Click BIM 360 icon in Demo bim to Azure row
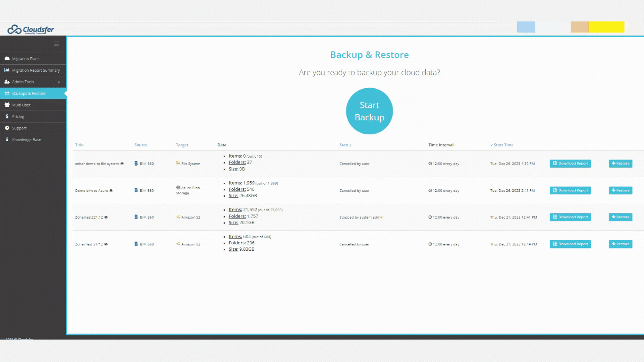This screenshot has width=644, height=362. [x=136, y=190]
